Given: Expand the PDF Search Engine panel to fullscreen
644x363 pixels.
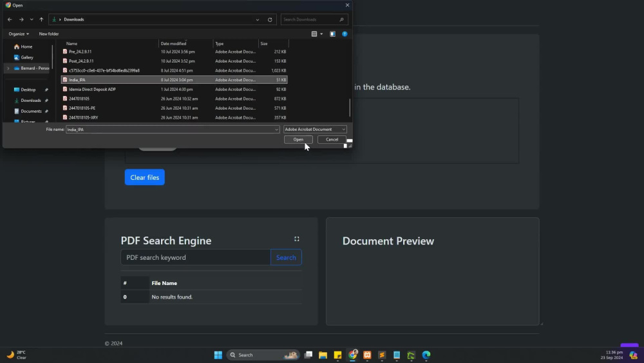Looking at the screenshot, I should tap(296, 239).
